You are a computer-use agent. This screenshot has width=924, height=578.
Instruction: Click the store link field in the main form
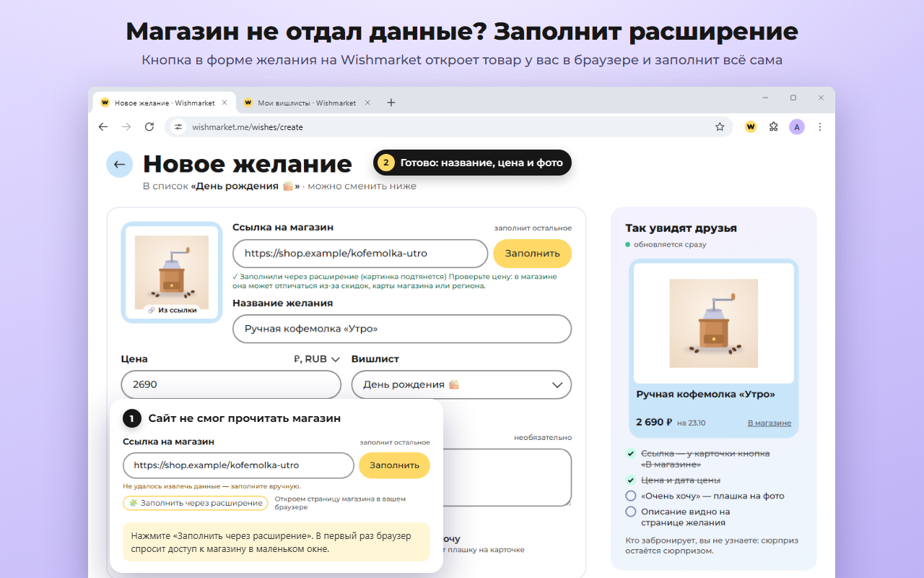tap(360, 254)
